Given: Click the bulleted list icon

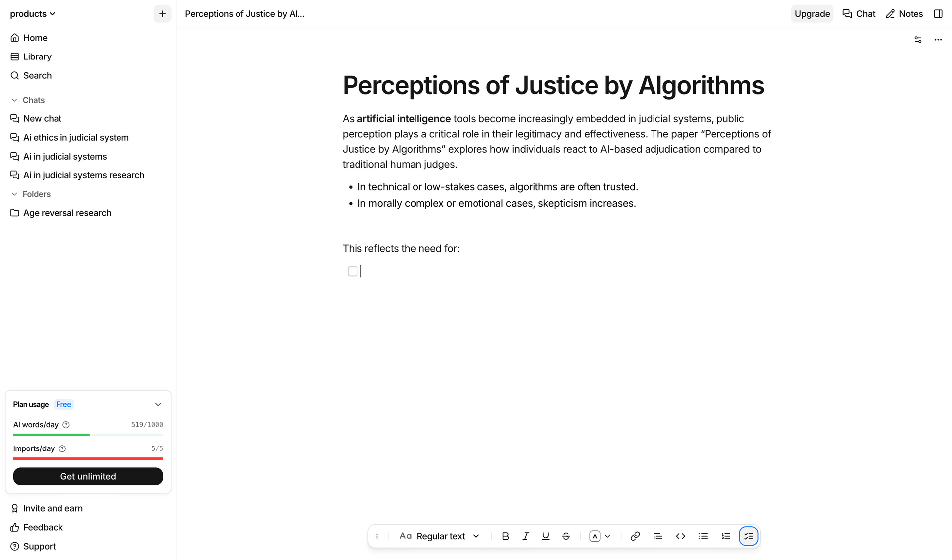Looking at the screenshot, I should (703, 536).
